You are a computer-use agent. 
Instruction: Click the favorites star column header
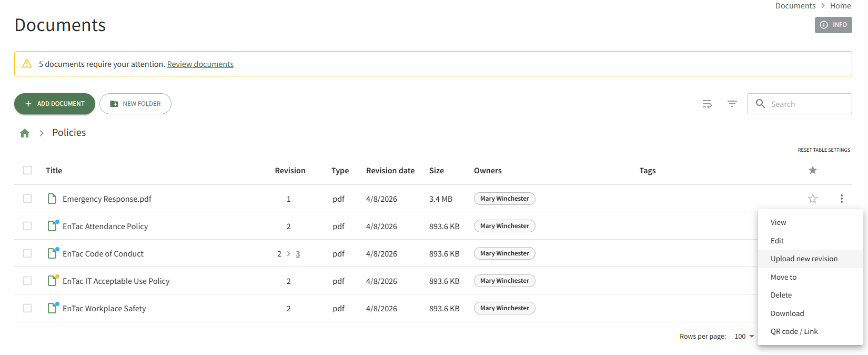pyautogui.click(x=812, y=170)
